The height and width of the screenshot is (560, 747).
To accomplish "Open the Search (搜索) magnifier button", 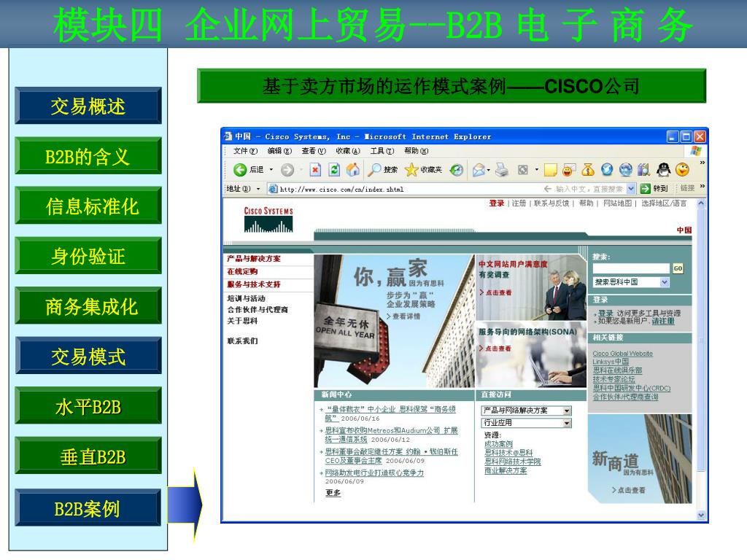I will (x=384, y=169).
